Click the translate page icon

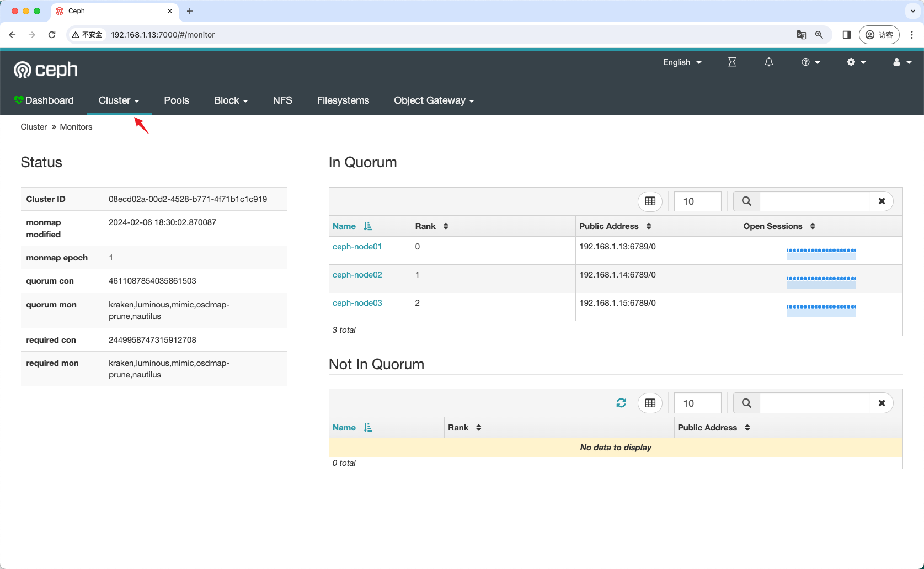(x=802, y=35)
